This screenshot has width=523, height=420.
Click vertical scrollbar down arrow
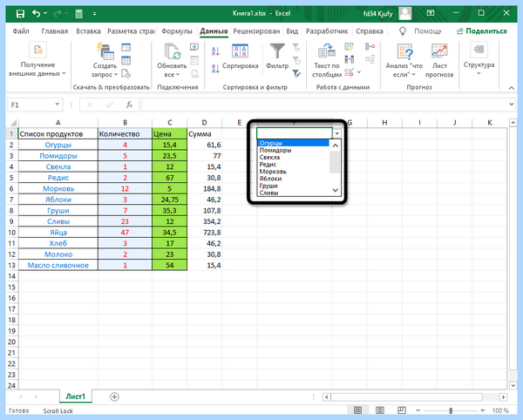[x=513, y=385]
